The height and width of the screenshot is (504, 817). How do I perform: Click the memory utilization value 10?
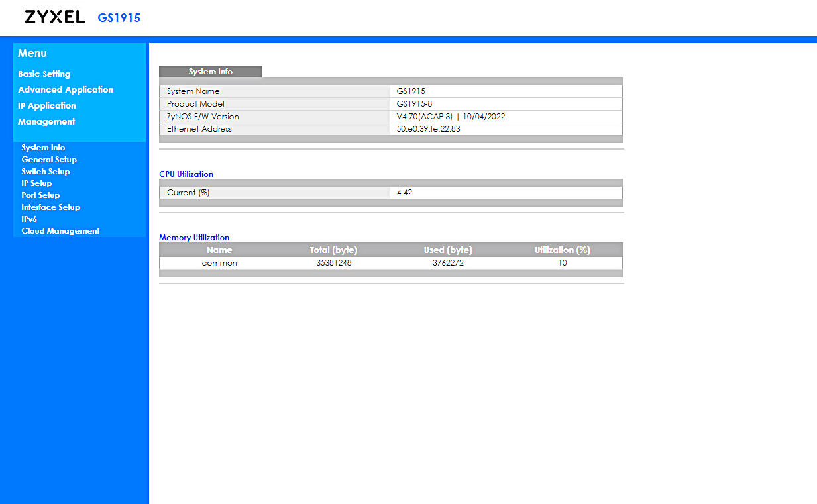tap(563, 263)
